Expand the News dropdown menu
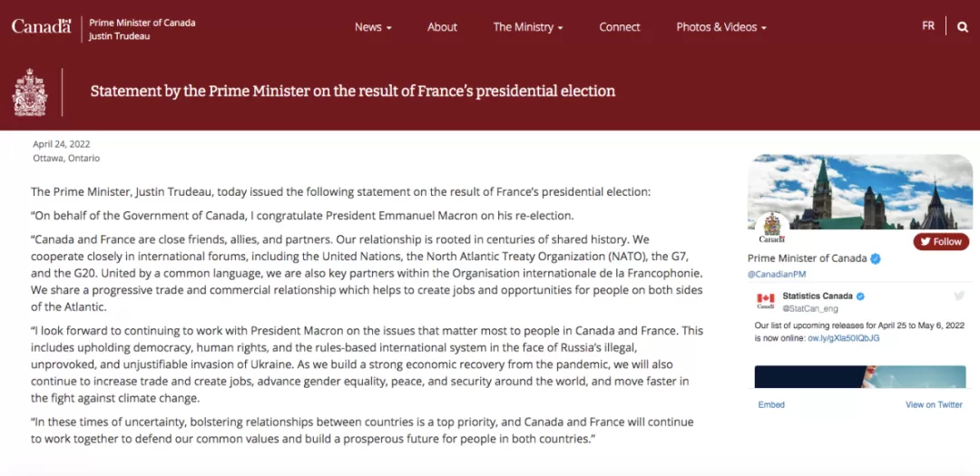The image size is (980, 476). click(x=373, y=27)
